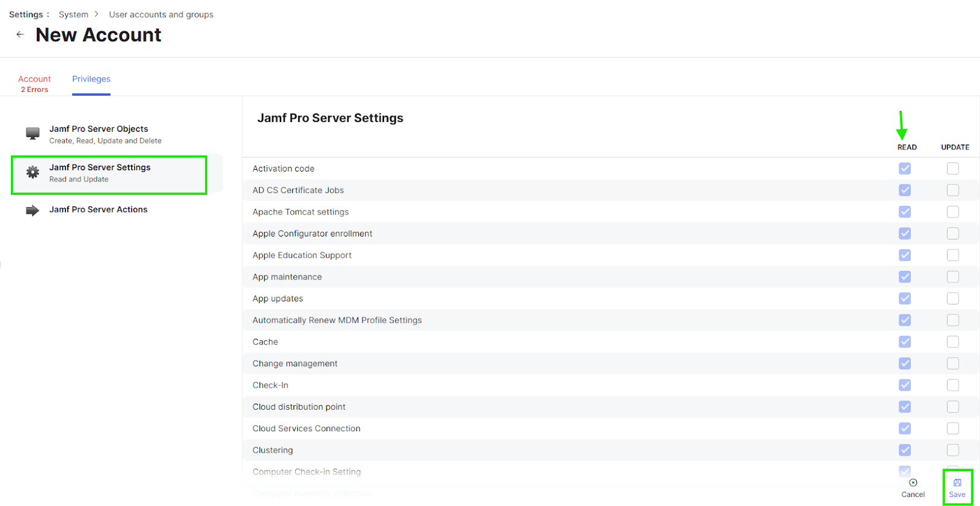980x506 pixels.
Task: Uncheck Read for Activation code
Action: point(905,168)
